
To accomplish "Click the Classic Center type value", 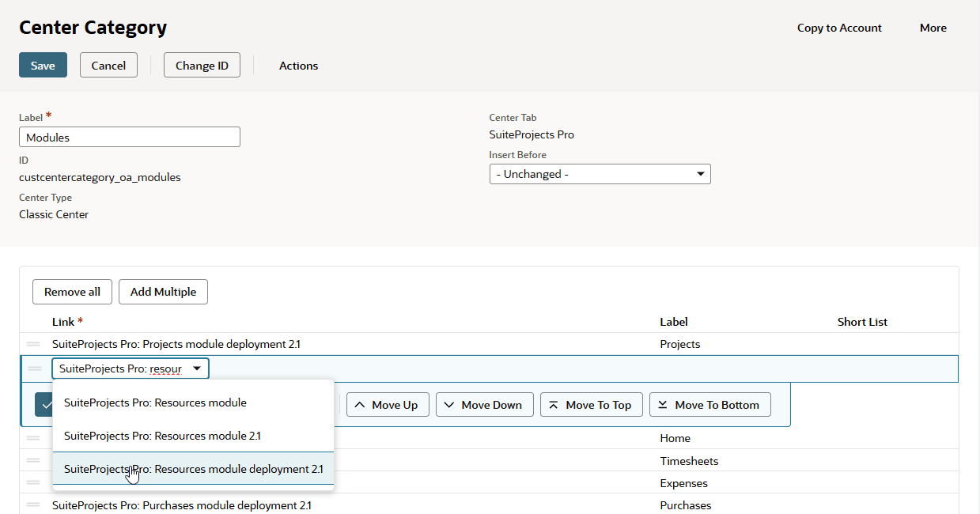I will [x=54, y=214].
